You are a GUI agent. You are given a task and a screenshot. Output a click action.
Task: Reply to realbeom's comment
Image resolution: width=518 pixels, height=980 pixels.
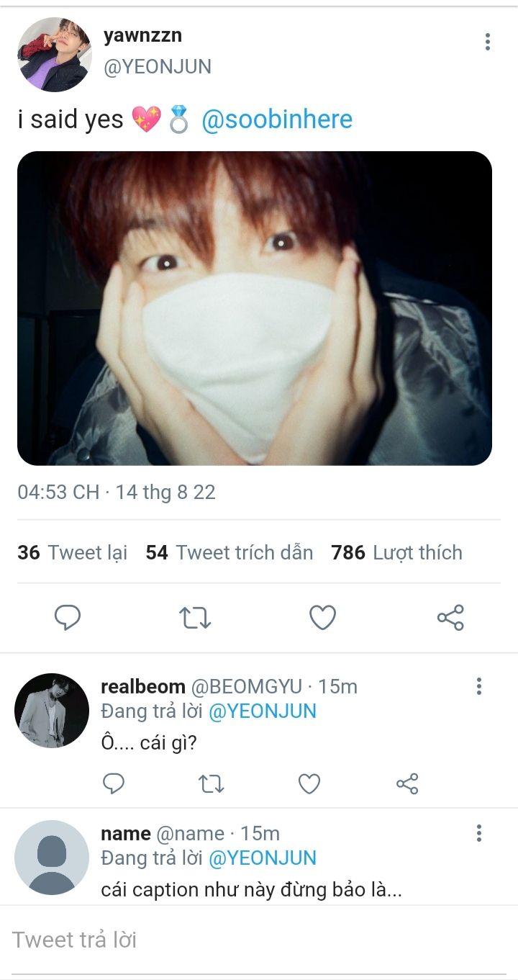pyautogui.click(x=114, y=783)
